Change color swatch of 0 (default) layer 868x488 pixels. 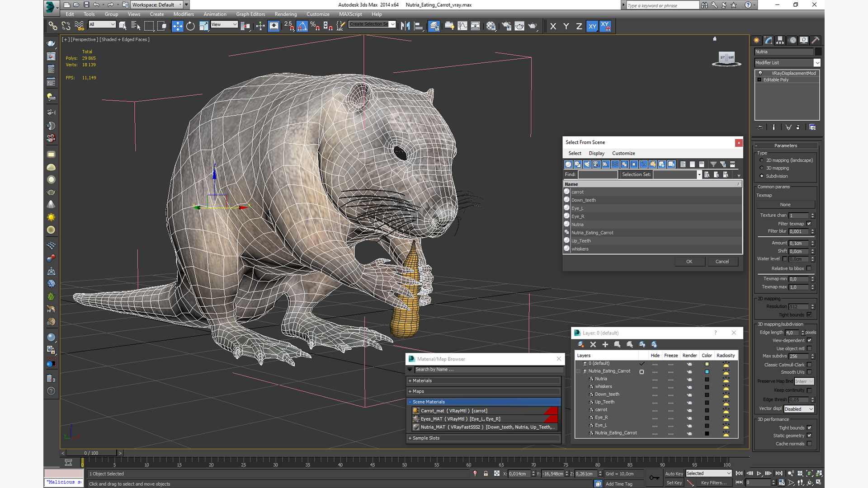click(x=707, y=364)
